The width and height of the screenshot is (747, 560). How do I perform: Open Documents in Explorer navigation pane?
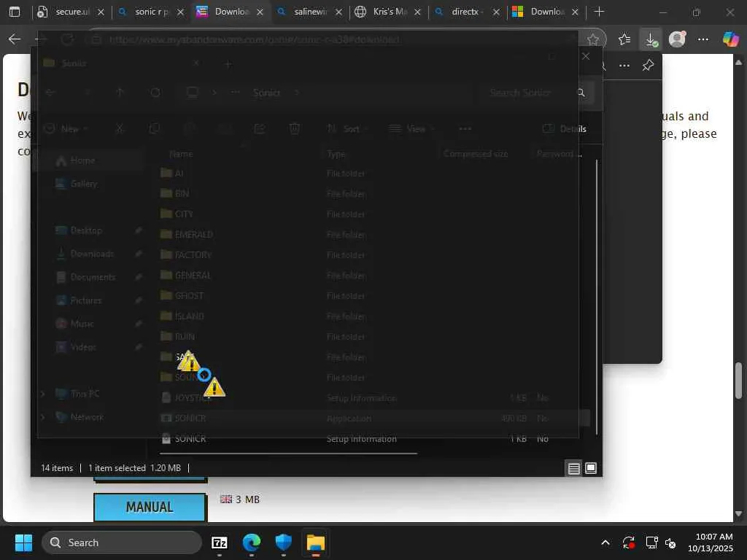point(93,277)
